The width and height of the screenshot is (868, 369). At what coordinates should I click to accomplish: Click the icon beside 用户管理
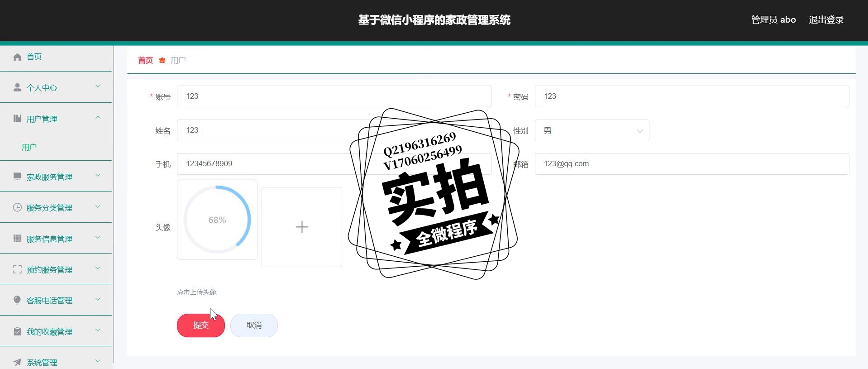tap(17, 119)
